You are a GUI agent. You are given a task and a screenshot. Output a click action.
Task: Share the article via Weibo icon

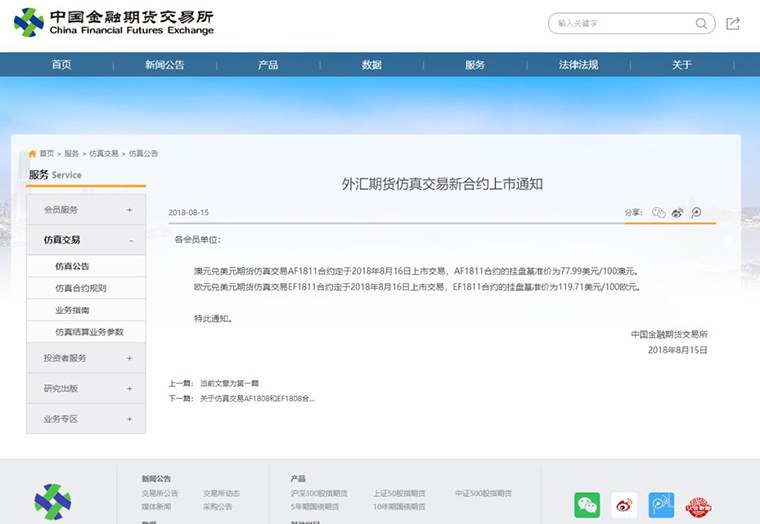[x=677, y=212]
